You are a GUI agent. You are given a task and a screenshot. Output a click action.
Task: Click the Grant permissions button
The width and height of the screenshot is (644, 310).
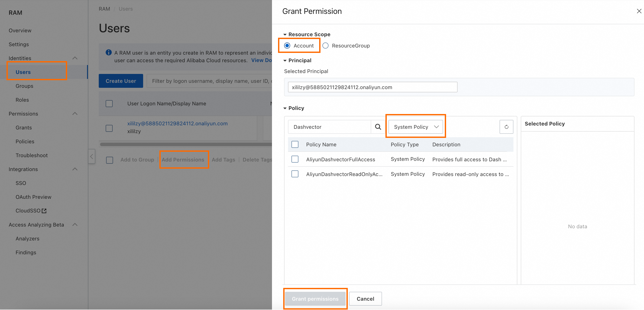tap(315, 299)
